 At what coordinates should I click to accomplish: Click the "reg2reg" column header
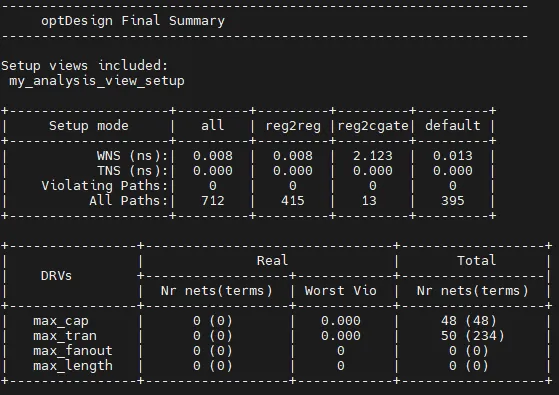[293, 126]
